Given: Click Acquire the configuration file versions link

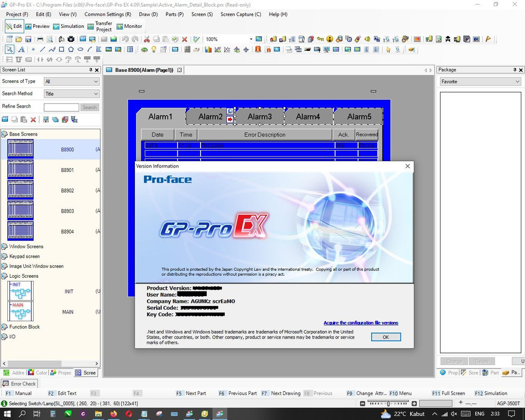Looking at the screenshot, I should (361, 323).
